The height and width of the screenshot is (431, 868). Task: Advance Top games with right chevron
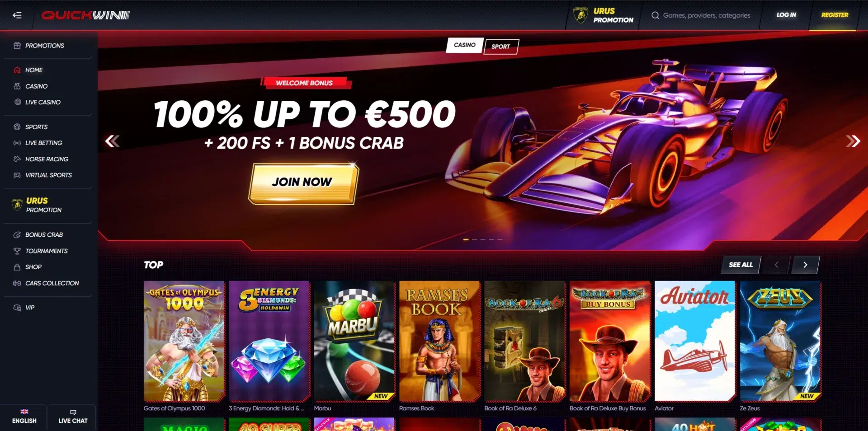click(805, 265)
